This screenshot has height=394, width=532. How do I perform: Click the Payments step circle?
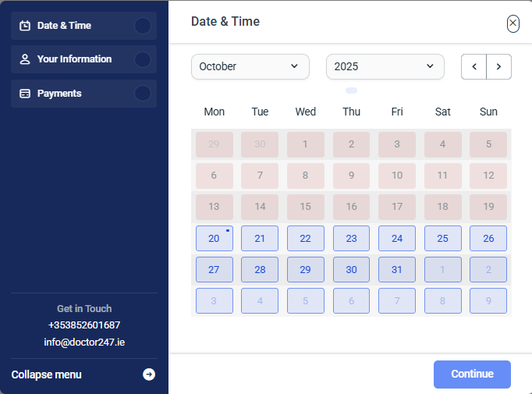point(142,94)
